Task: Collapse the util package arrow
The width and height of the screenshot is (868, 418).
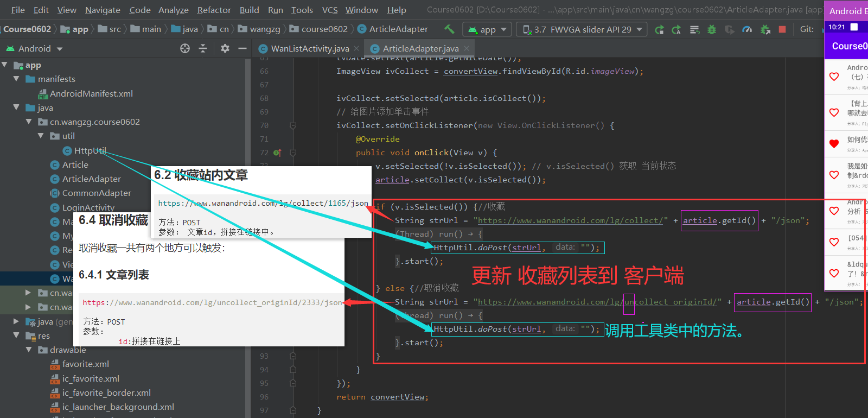Action: pos(41,136)
